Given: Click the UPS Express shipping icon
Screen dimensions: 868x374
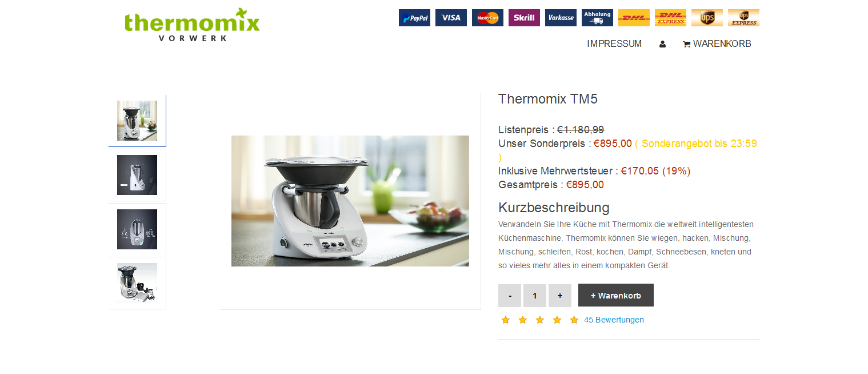Looking at the screenshot, I should (x=743, y=18).
